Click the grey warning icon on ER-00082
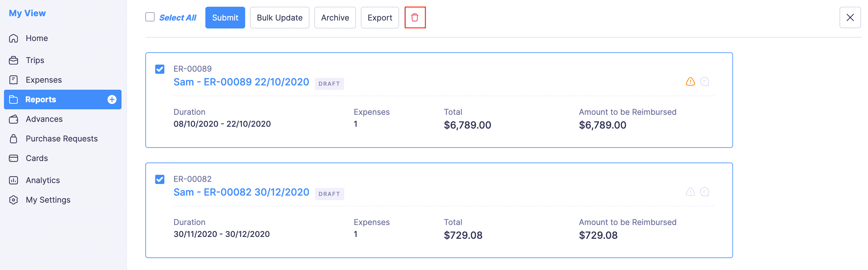This screenshot has height=270, width=868. tap(690, 192)
